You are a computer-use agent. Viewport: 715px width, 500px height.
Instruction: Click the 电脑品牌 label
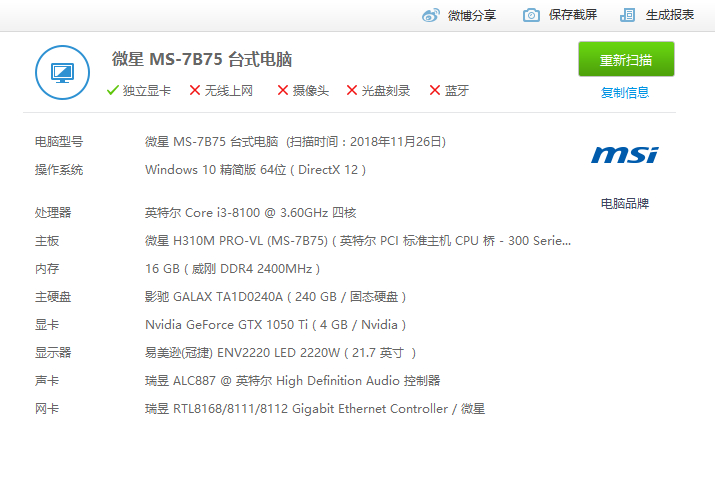tap(625, 203)
